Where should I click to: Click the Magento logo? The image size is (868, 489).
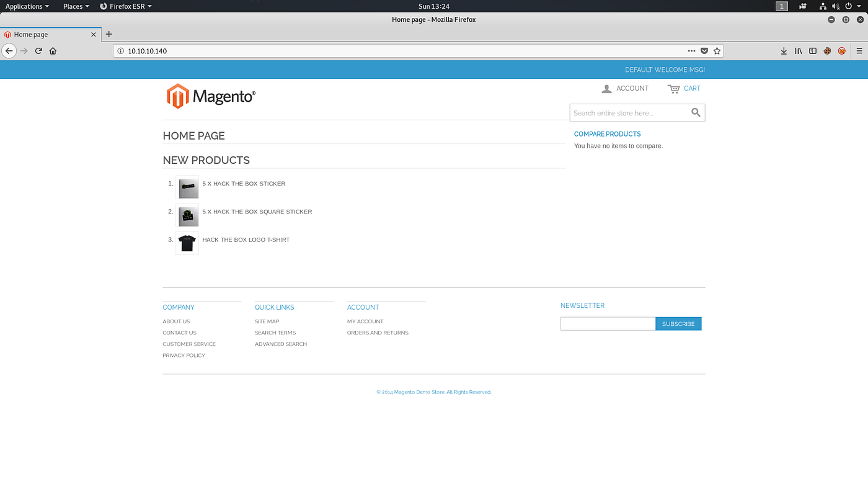211,96
